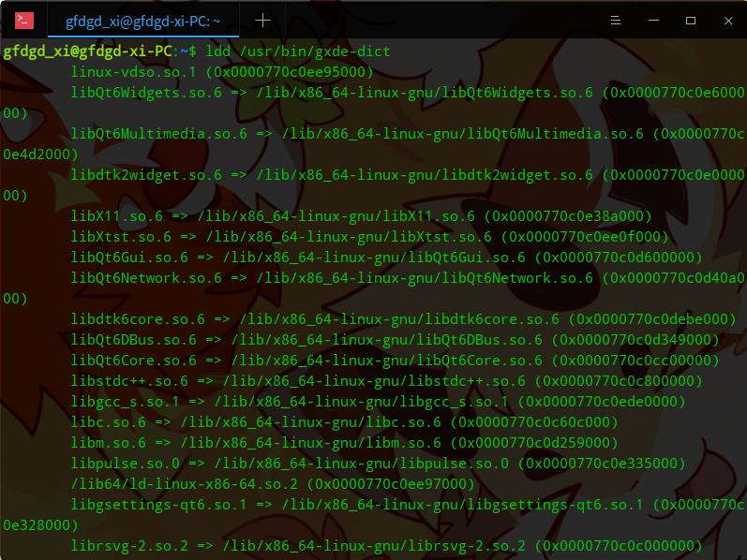Click the wrapped address fragment 0e328000)
Screen dimensions: 747x560
click(40, 524)
